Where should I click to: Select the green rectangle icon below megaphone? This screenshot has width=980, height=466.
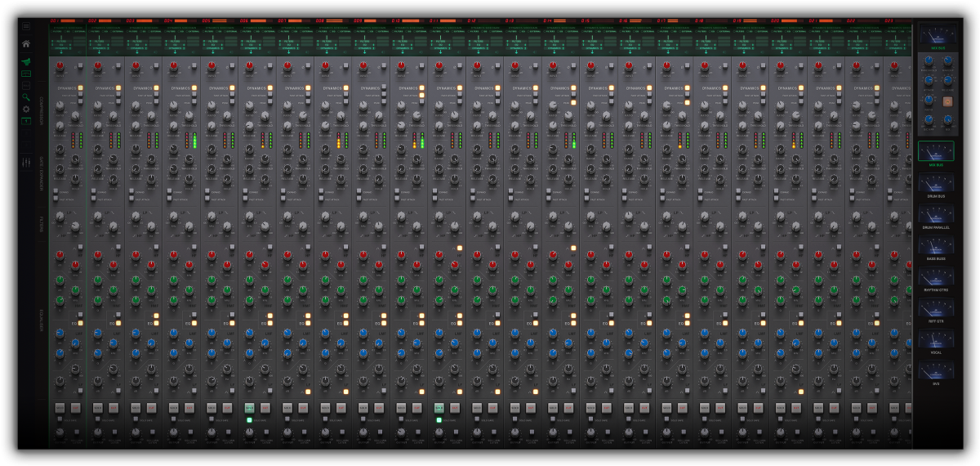click(x=26, y=74)
